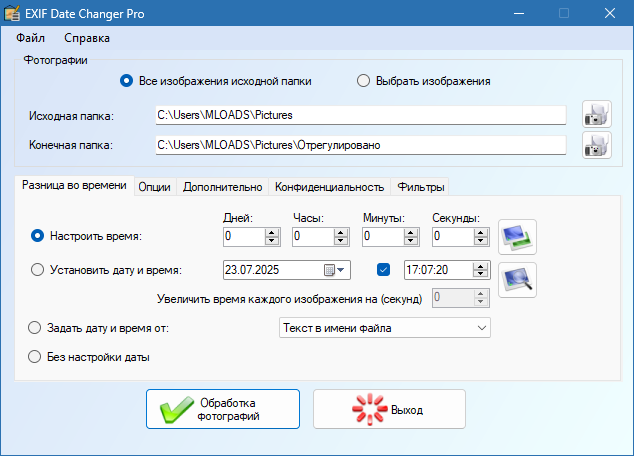Screen dimensions: 634x456
Task: Open the calendar icon in the date field
Action: (330, 270)
